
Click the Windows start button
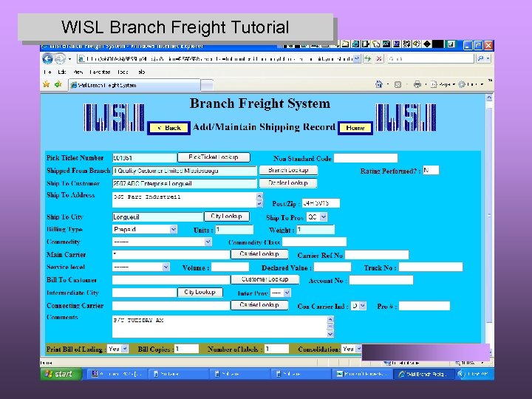click(x=61, y=374)
